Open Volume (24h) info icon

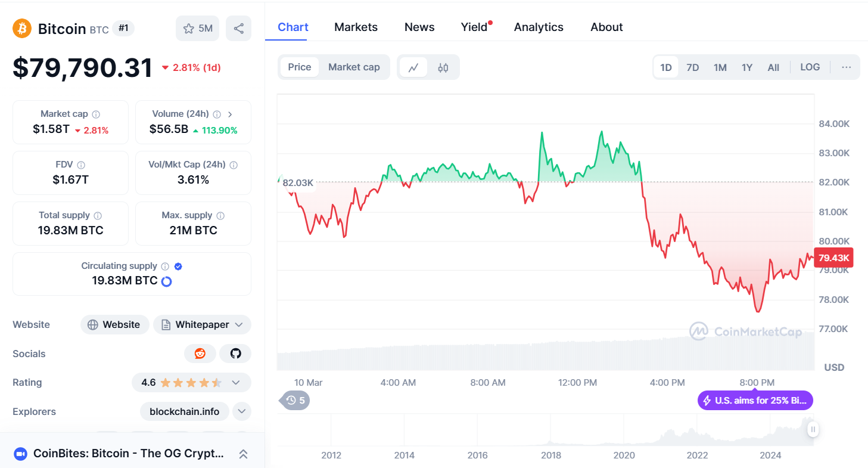point(217,114)
